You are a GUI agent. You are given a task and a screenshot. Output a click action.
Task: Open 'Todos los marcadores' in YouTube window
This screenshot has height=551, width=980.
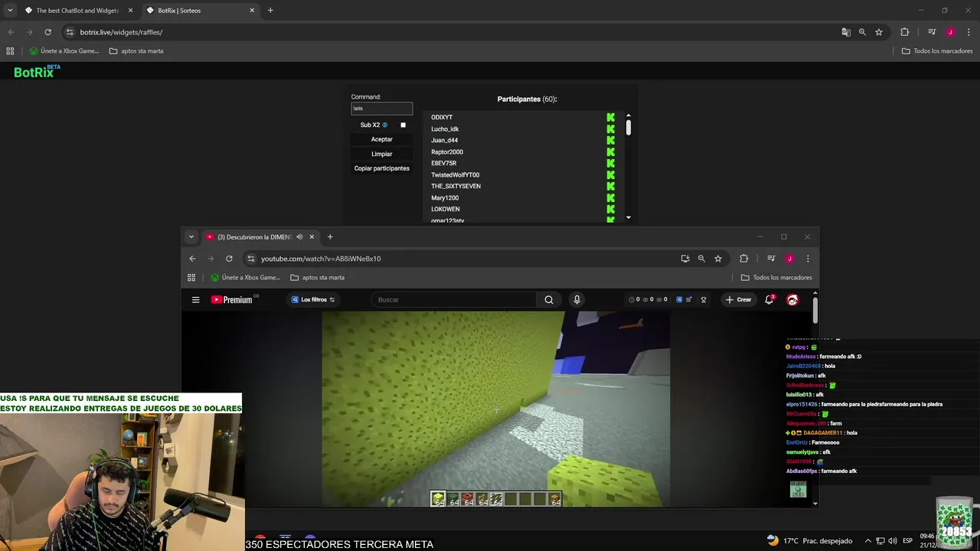pos(776,278)
